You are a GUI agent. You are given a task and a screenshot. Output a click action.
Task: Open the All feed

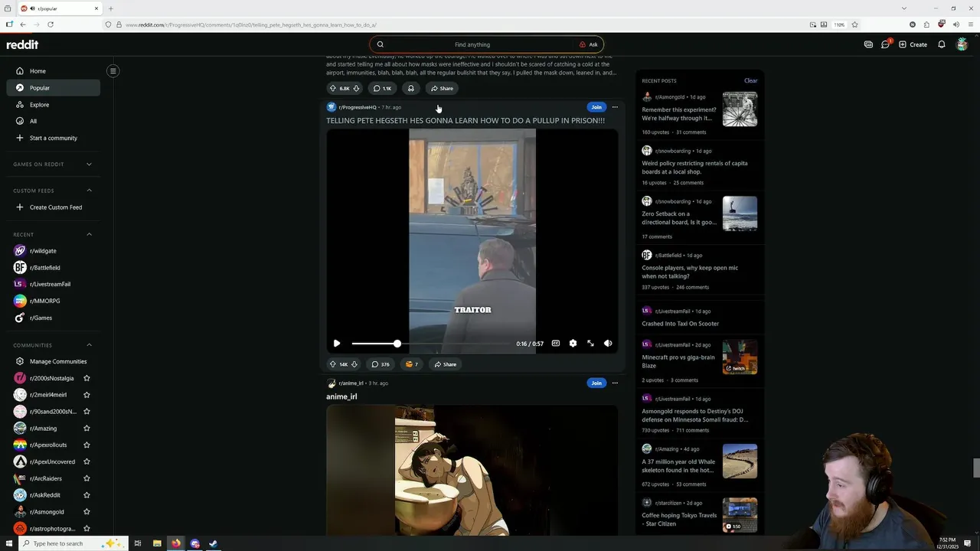point(54,121)
